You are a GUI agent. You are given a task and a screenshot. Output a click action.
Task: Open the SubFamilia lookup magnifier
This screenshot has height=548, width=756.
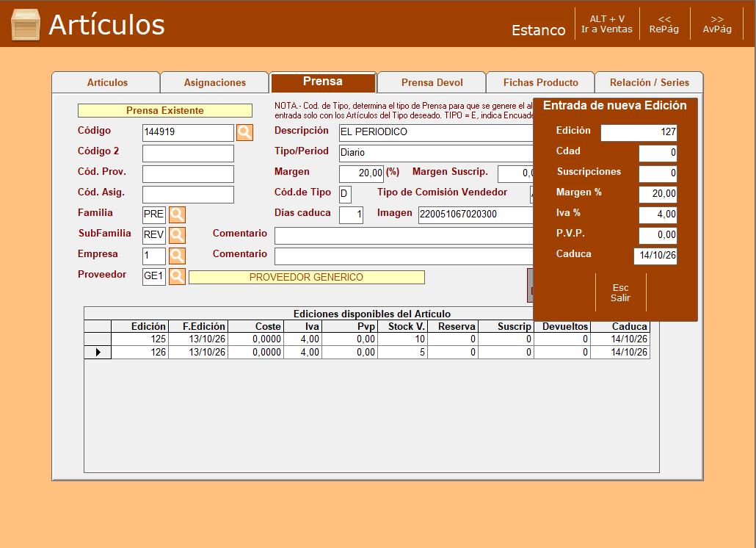point(177,235)
